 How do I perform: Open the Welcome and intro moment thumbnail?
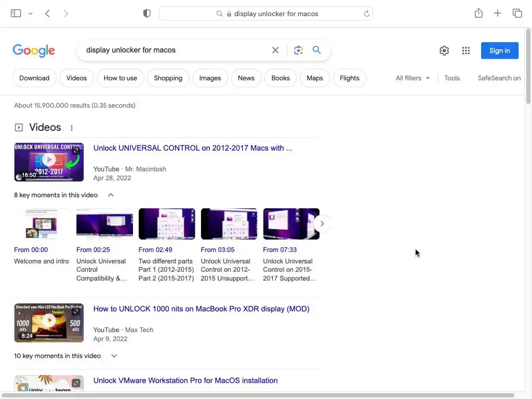coord(42,224)
